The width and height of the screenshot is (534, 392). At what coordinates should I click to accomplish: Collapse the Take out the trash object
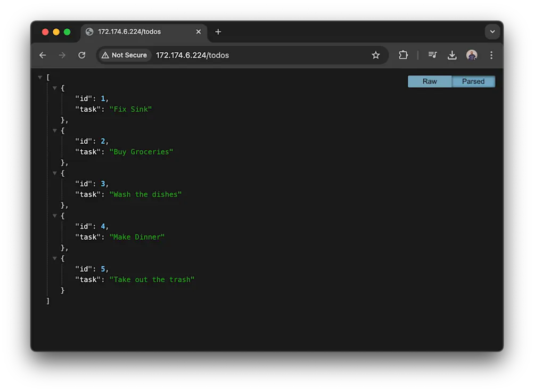[x=55, y=258]
